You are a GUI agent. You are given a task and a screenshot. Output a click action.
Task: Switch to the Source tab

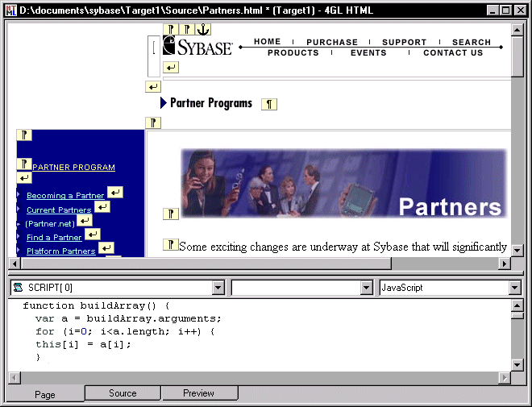pos(123,393)
